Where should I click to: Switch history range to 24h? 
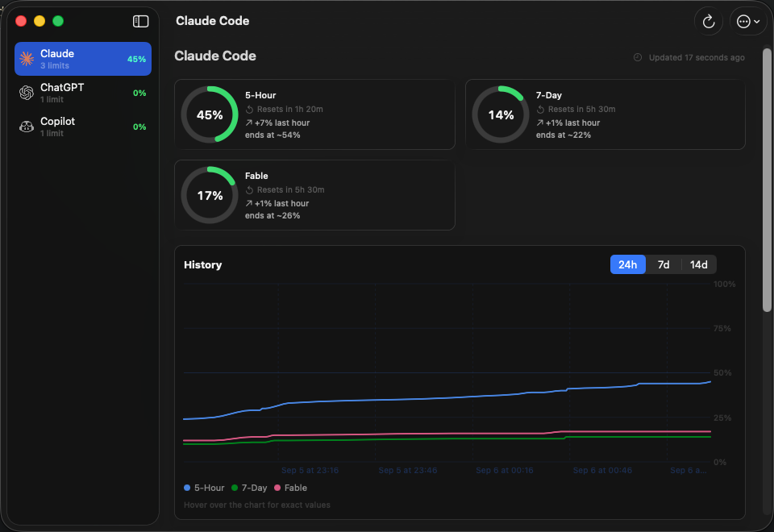[627, 264]
